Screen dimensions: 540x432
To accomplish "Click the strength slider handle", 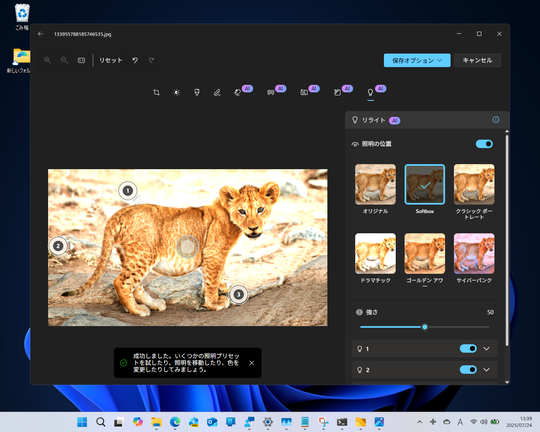I will pos(425,327).
